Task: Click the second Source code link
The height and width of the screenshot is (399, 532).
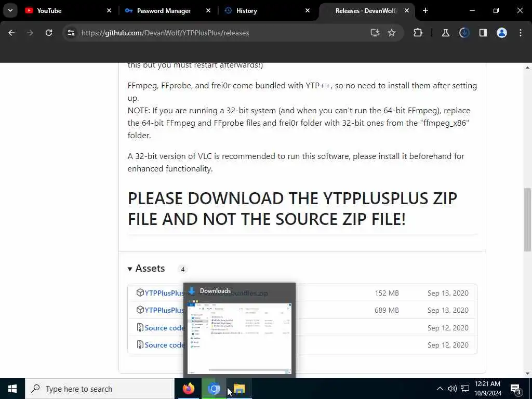Action: [164, 345]
